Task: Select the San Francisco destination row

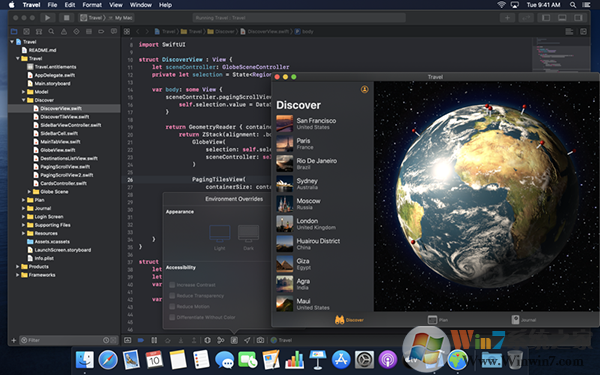Action: [322, 124]
